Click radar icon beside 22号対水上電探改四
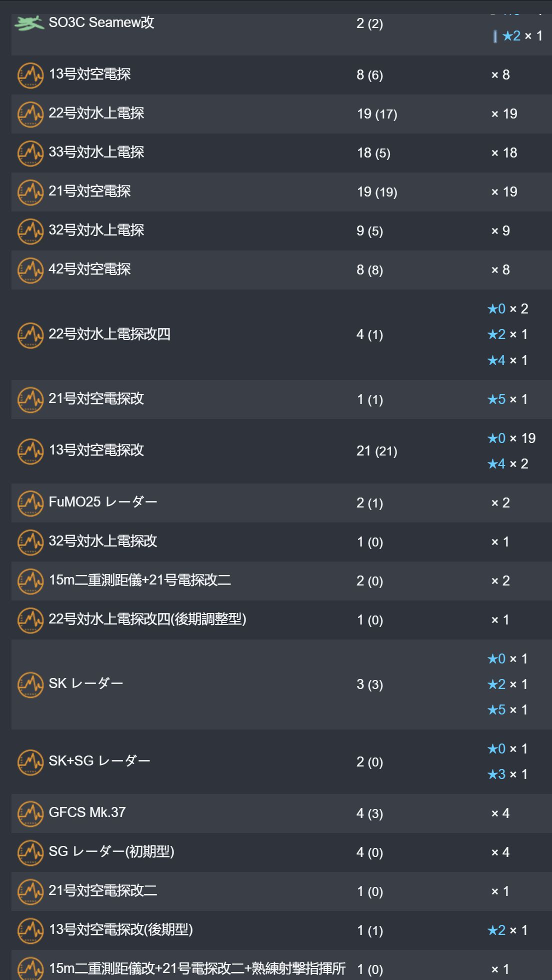 [x=30, y=335]
